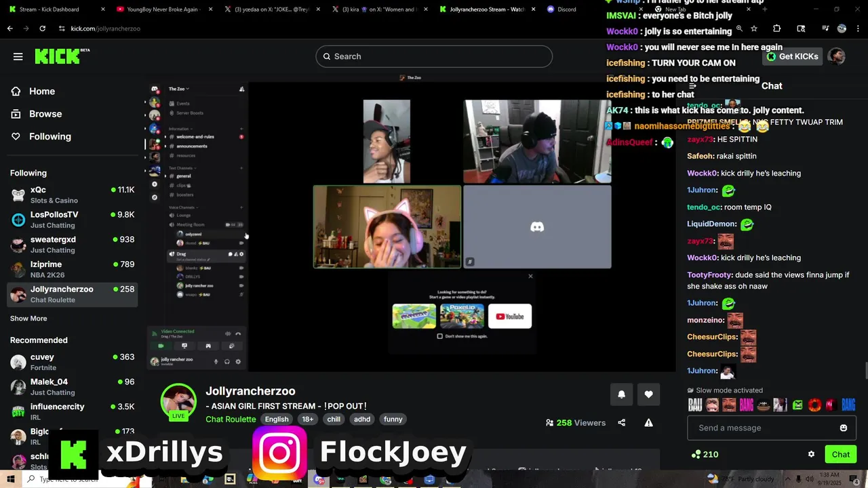The height and width of the screenshot is (488, 868).
Task: Collapse Voice Channels category in Discord
Action: tap(182, 207)
